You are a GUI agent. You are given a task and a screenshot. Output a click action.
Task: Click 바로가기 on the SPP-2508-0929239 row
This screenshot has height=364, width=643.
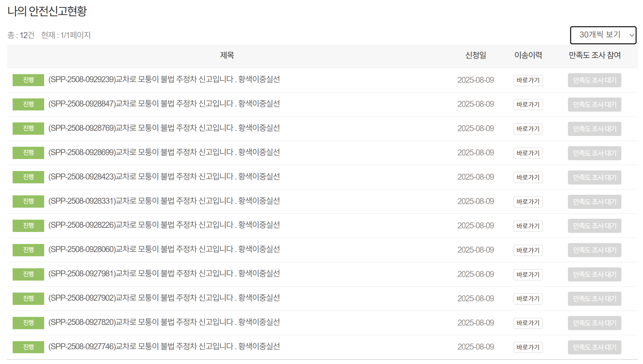click(x=528, y=80)
